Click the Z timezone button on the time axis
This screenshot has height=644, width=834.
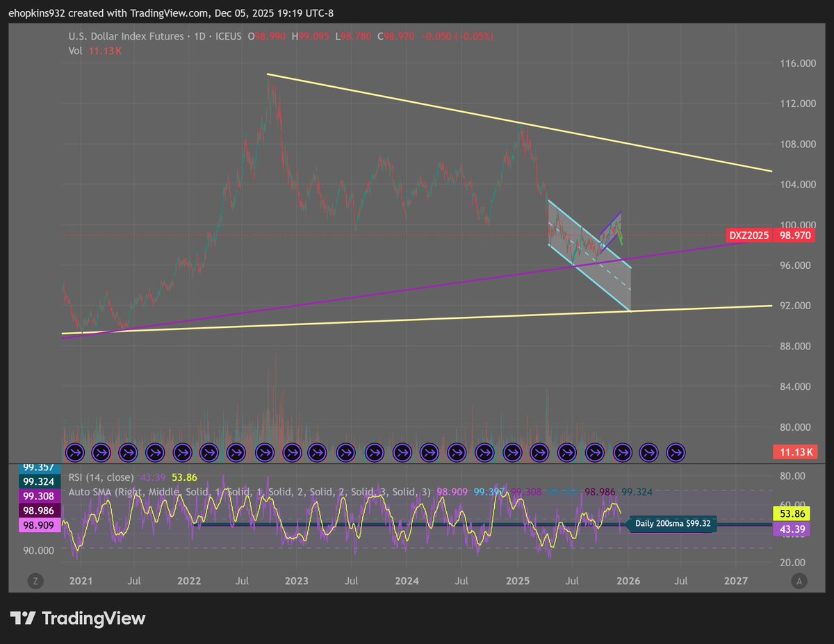35,581
